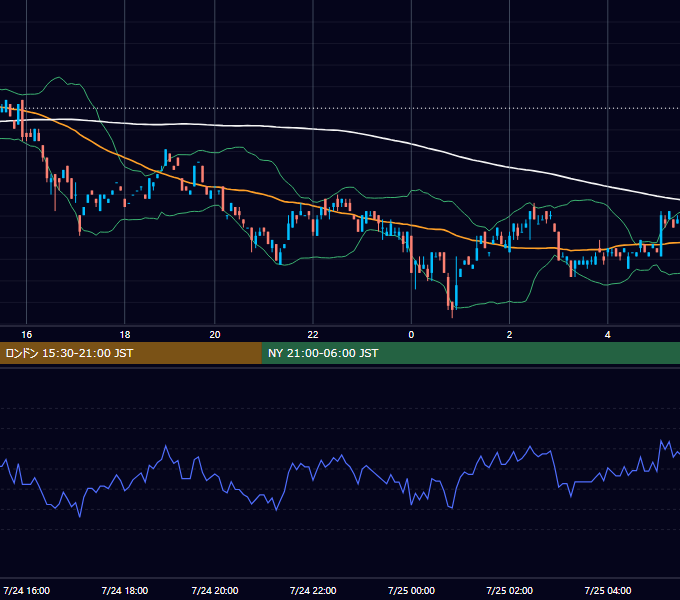Click the 20 hour axis label
Viewport: 680px width, 600px height.
(x=215, y=335)
